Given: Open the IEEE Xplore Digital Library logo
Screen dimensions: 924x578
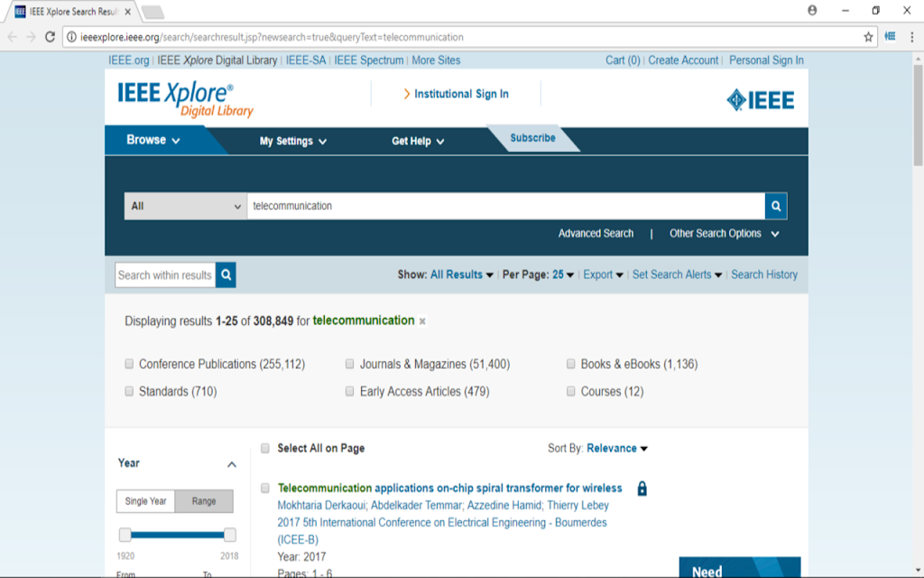Looking at the screenshot, I should [185, 99].
